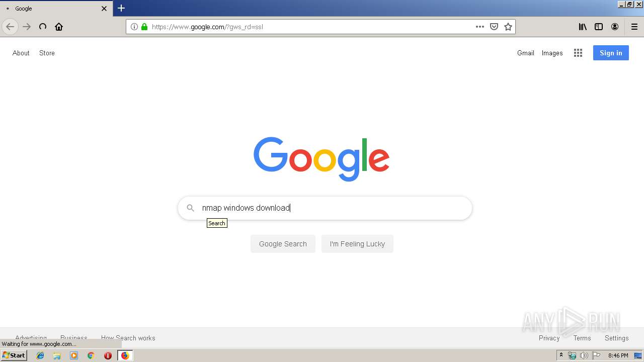Open How Search works link

tap(128, 338)
